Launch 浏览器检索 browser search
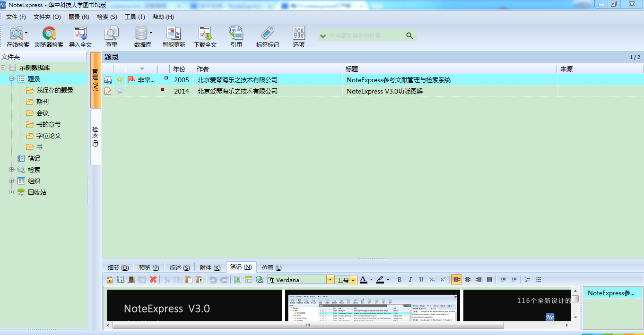The width and height of the screenshot is (644, 335). (49, 37)
